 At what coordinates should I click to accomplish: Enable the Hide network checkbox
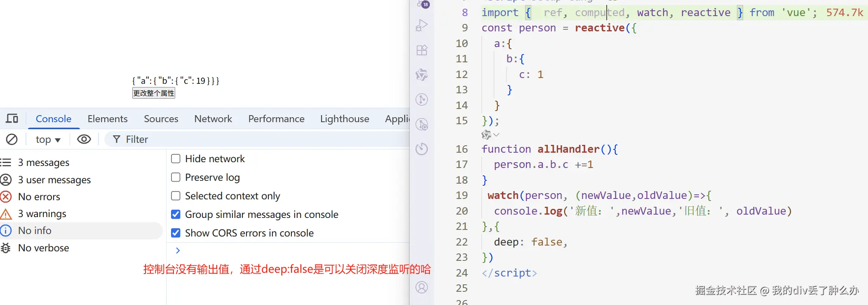click(176, 159)
